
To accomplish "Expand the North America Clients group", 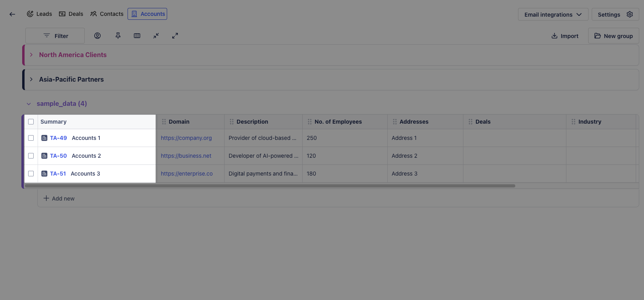I will [31, 55].
